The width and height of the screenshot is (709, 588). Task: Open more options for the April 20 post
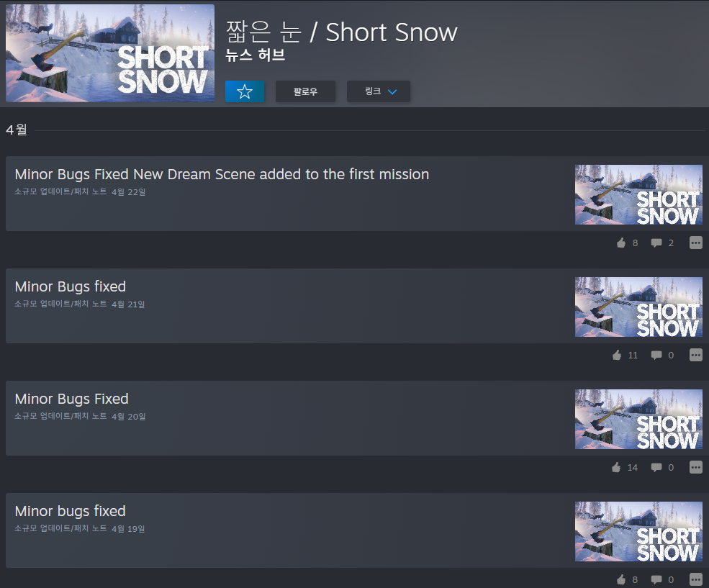coord(696,467)
